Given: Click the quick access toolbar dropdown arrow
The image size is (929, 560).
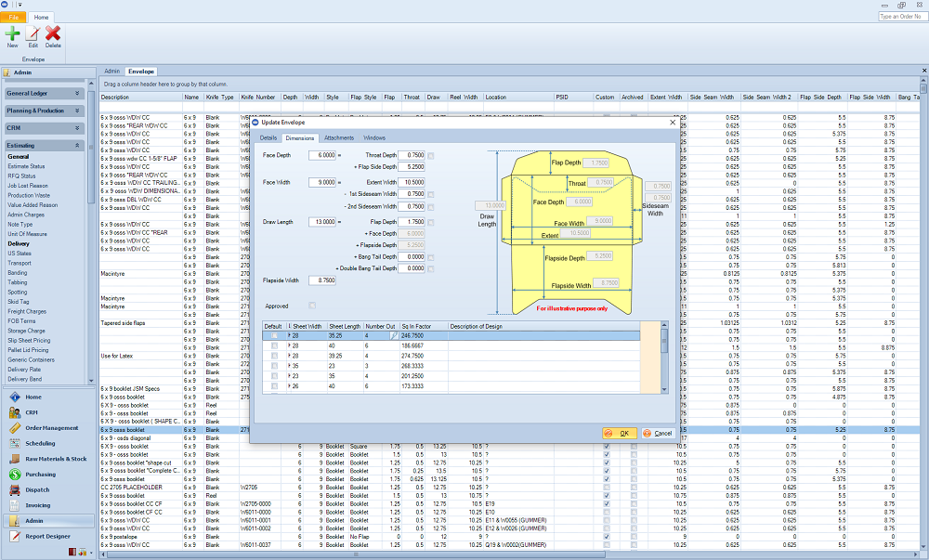Looking at the screenshot, I should [19, 5].
